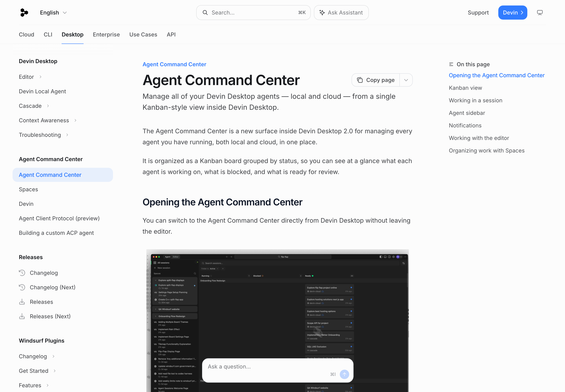Expand the Cascade sidebar section
This screenshot has height=392, width=565.
coord(34,106)
